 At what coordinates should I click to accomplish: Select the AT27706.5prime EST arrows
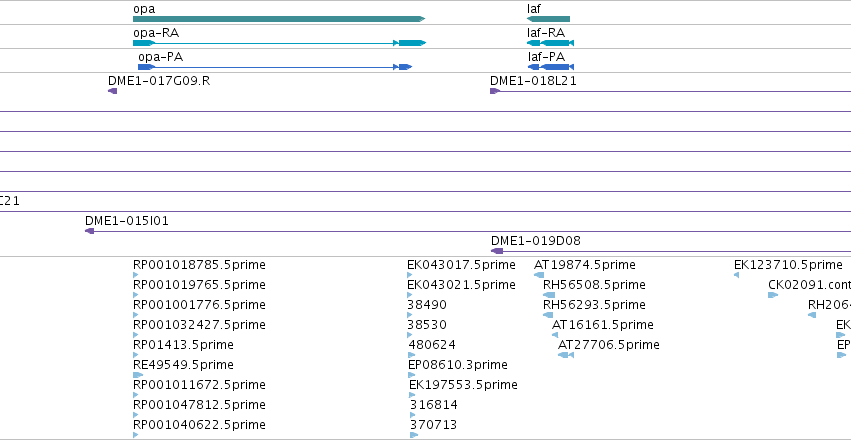pos(565,355)
